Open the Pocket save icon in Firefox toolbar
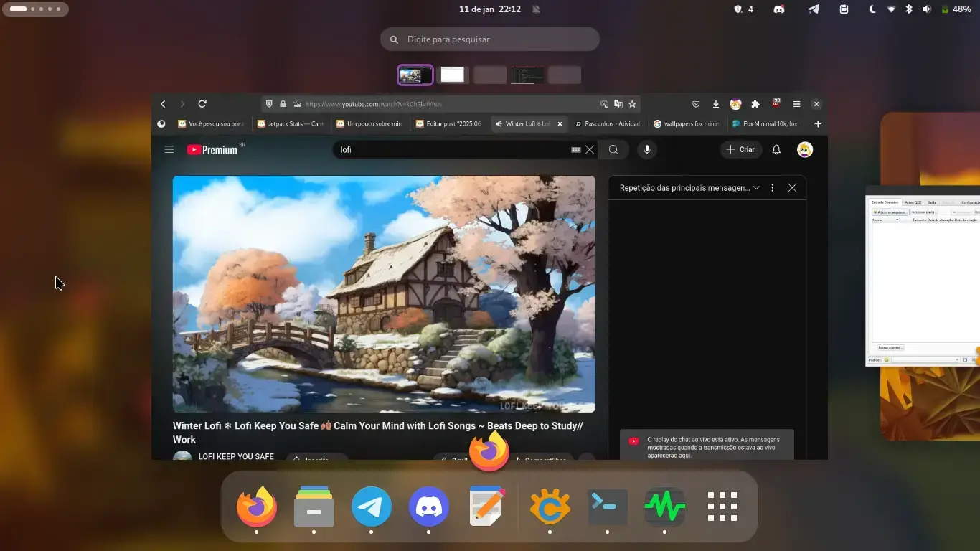This screenshot has height=551, width=980. point(696,104)
